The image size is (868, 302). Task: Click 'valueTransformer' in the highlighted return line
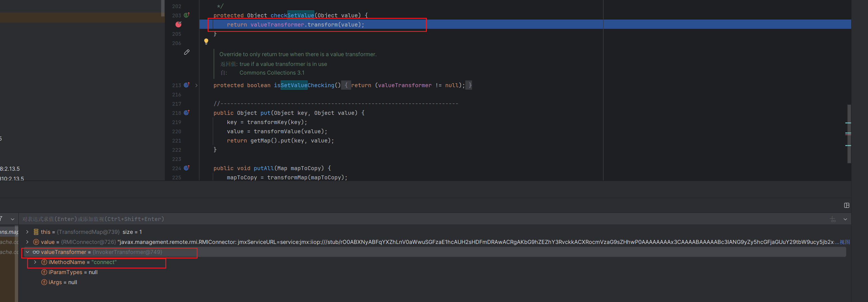(x=277, y=25)
